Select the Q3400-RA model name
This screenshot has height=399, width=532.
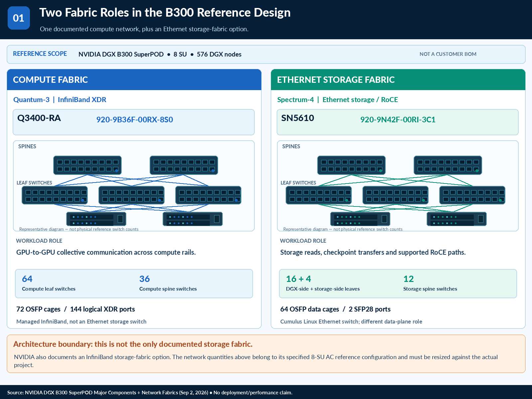[39, 118]
